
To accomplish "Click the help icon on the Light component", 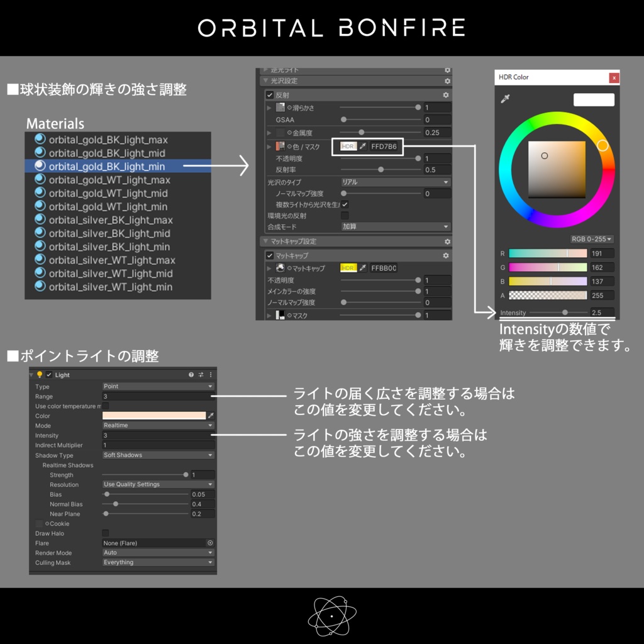I will pyautogui.click(x=191, y=375).
